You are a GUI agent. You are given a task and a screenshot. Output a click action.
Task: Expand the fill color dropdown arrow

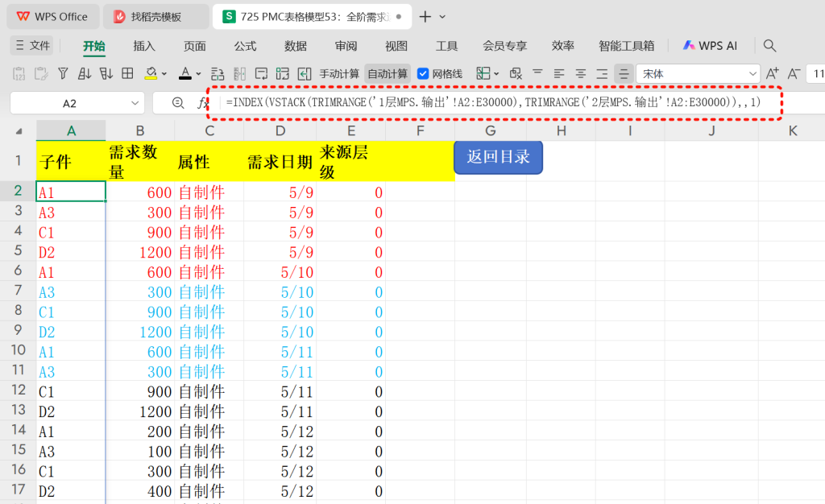164,74
